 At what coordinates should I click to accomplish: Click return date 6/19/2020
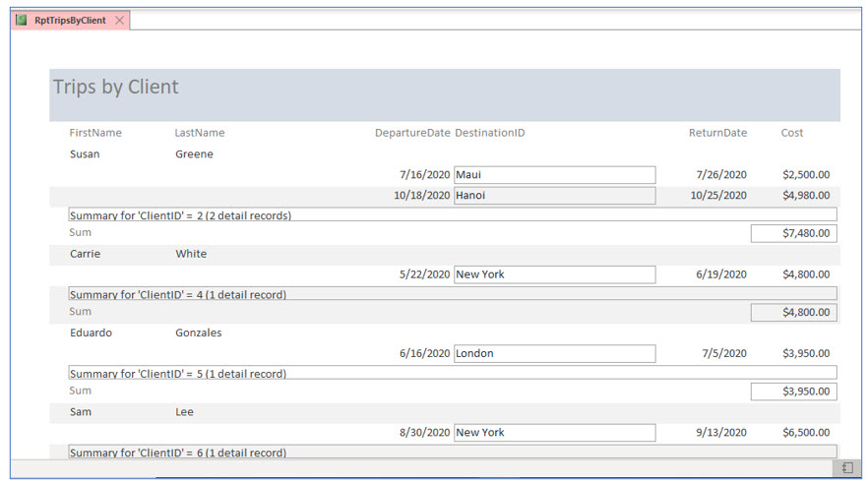point(721,274)
